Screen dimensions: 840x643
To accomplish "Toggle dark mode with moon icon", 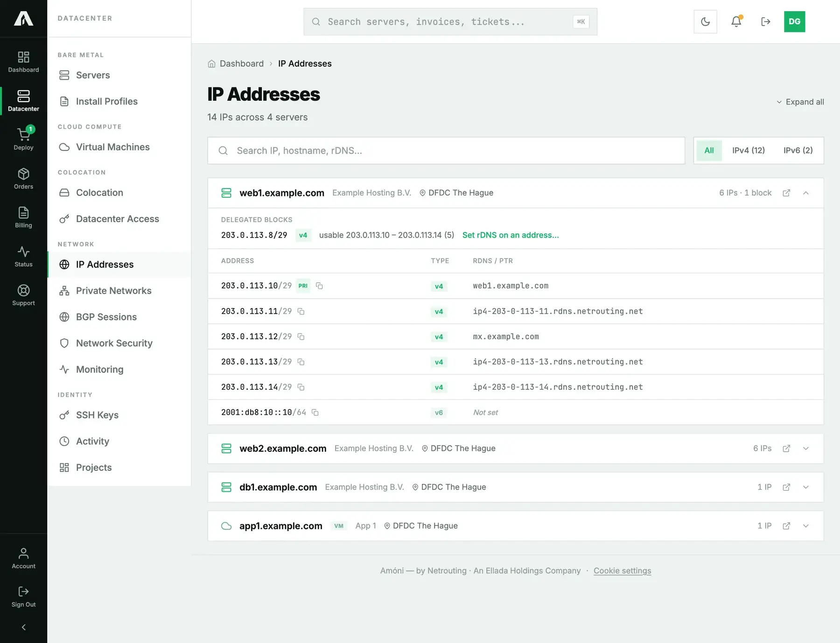I will 705,21.
